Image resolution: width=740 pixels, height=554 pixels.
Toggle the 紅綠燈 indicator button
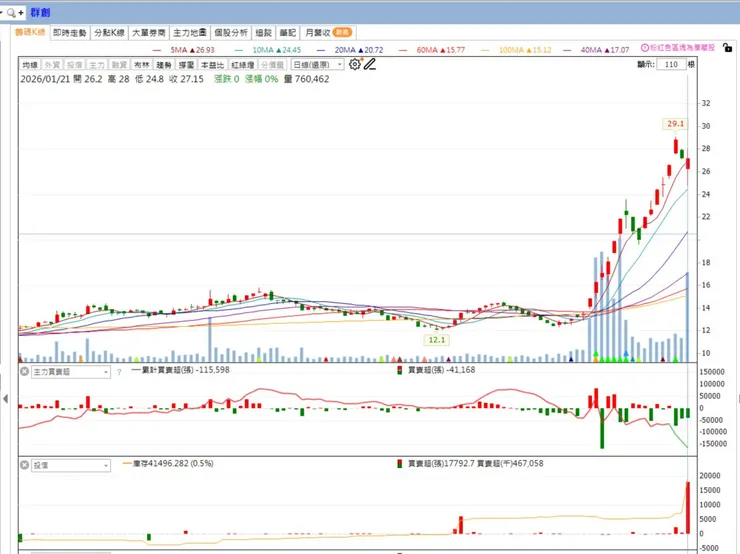click(x=243, y=65)
